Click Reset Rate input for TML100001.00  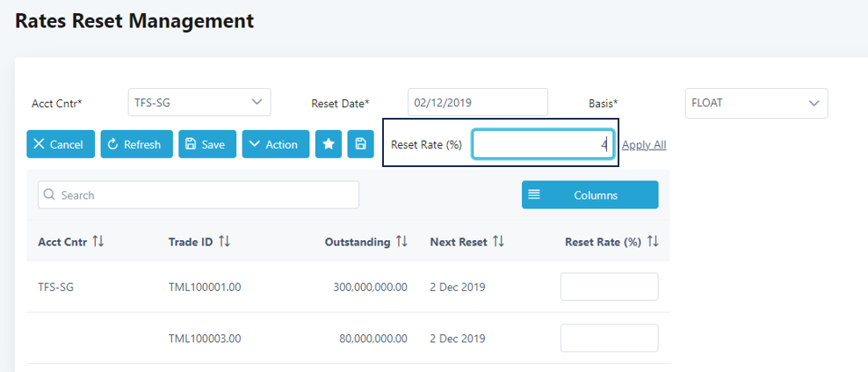(x=609, y=287)
